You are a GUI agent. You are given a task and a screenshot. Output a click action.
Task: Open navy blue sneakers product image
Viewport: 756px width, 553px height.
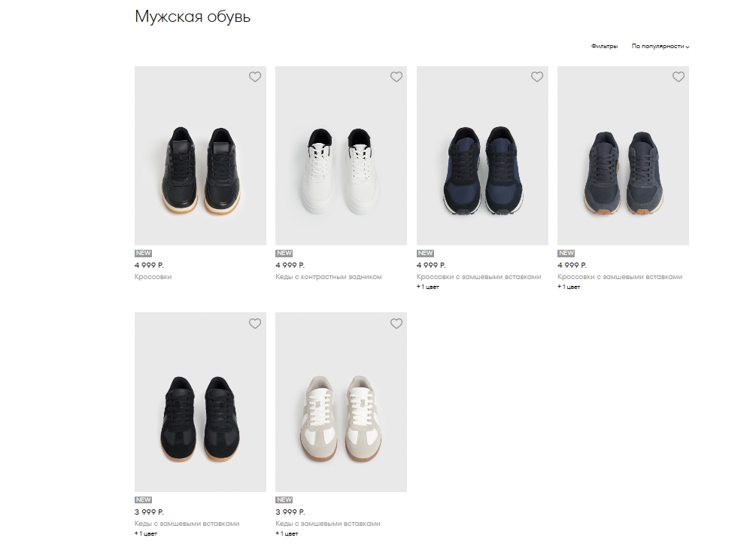[482, 156]
